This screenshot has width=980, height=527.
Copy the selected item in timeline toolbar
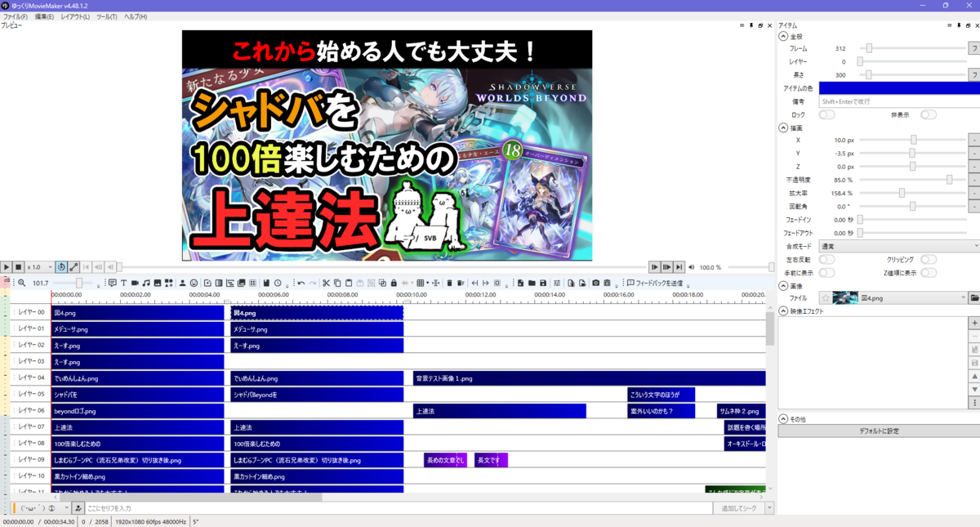click(x=337, y=283)
